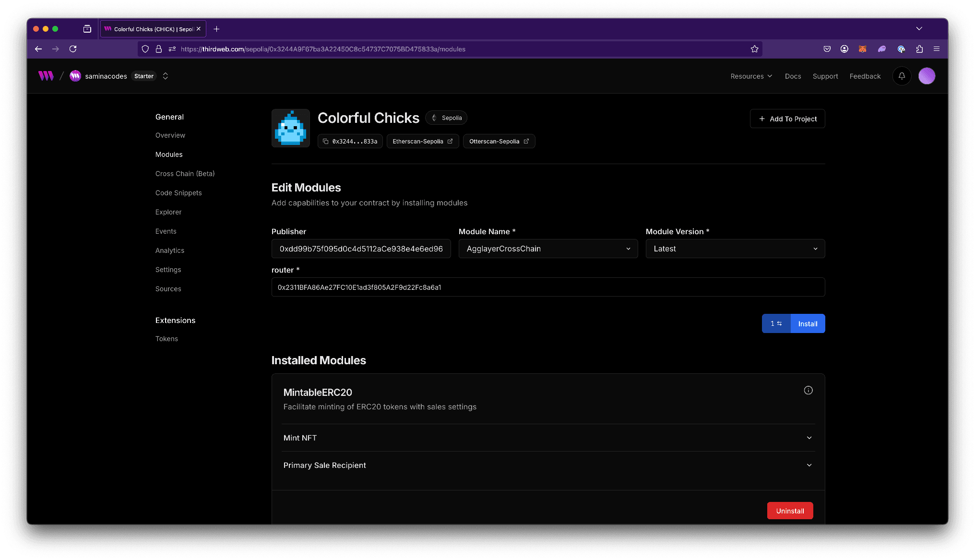Open Module Version Latest dropdown

(735, 249)
